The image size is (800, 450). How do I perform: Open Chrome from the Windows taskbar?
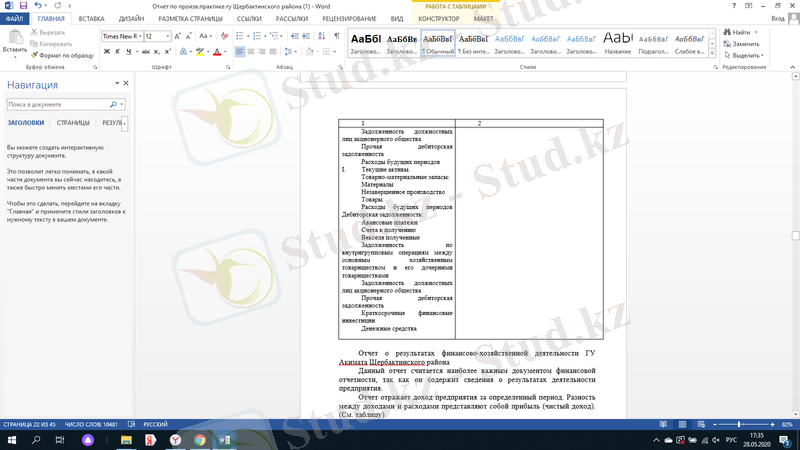coord(199,440)
